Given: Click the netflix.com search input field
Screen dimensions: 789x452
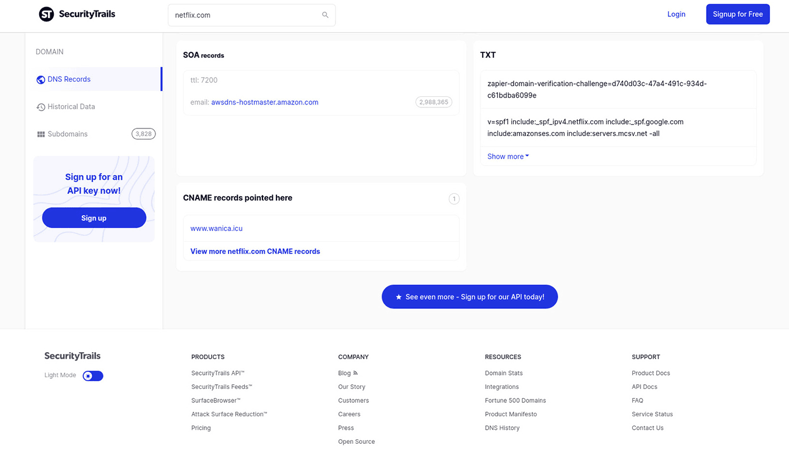Looking at the screenshot, I should [x=252, y=15].
